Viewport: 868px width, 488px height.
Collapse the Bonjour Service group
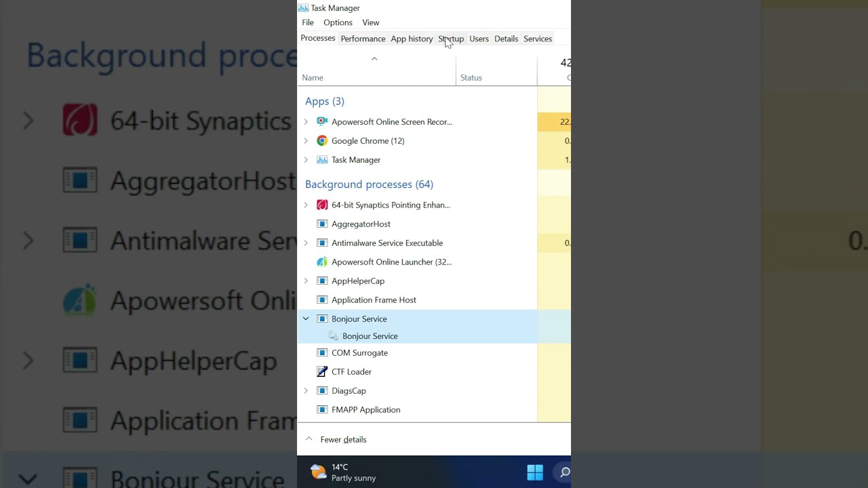[x=306, y=319]
